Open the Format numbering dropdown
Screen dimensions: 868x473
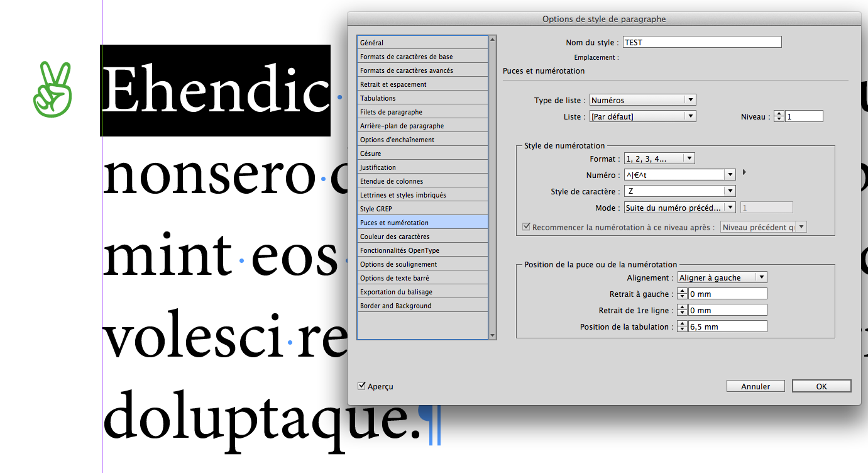[659, 159]
